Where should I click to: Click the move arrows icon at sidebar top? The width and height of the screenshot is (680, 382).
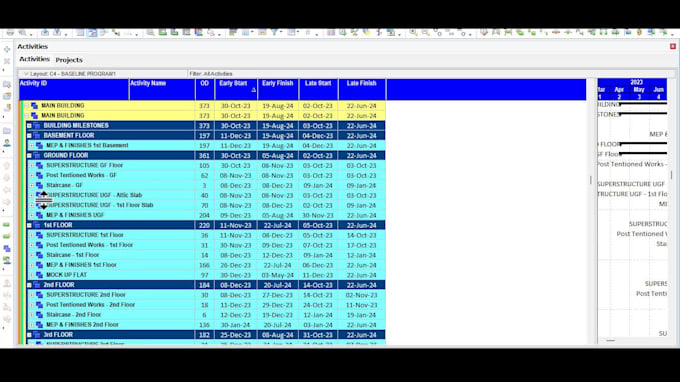[7, 49]
